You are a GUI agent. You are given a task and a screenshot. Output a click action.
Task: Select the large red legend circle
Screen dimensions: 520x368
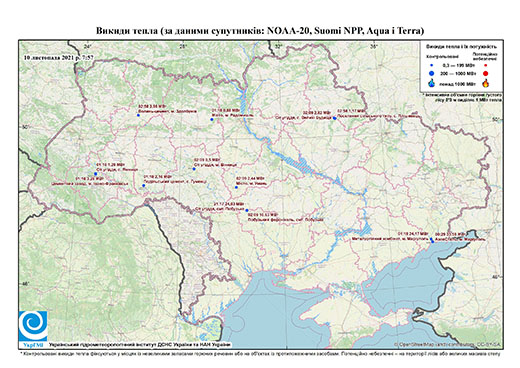pyautogui.click(x=486, y=73)
